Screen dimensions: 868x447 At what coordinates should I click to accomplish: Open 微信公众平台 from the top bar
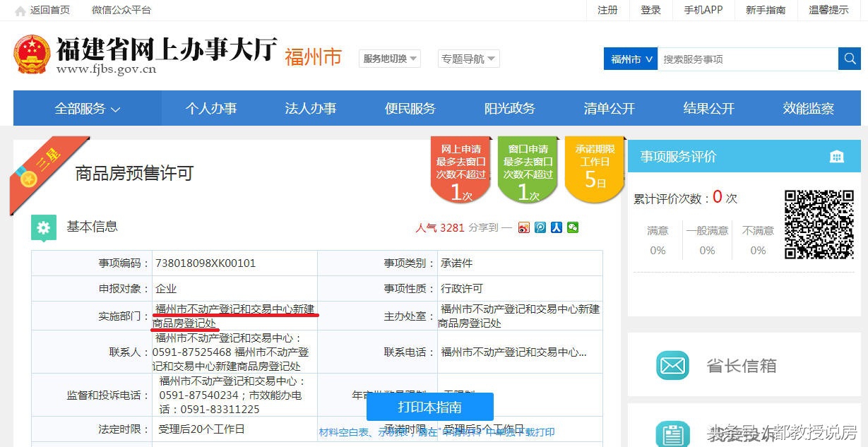121,10
